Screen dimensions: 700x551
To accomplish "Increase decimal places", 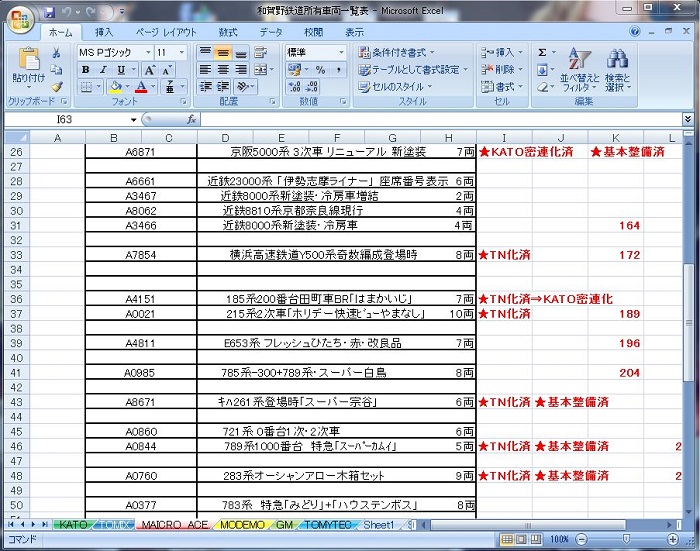I will tap(294, 87).
